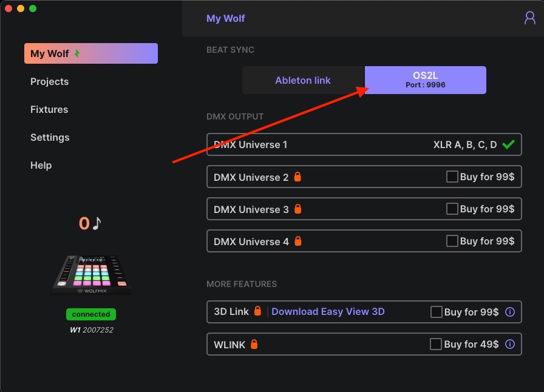Click the green lightning bolt beside My Wolf
Image resolution: width=544 pixels, height=392 pixels.
tap(77, 53)
